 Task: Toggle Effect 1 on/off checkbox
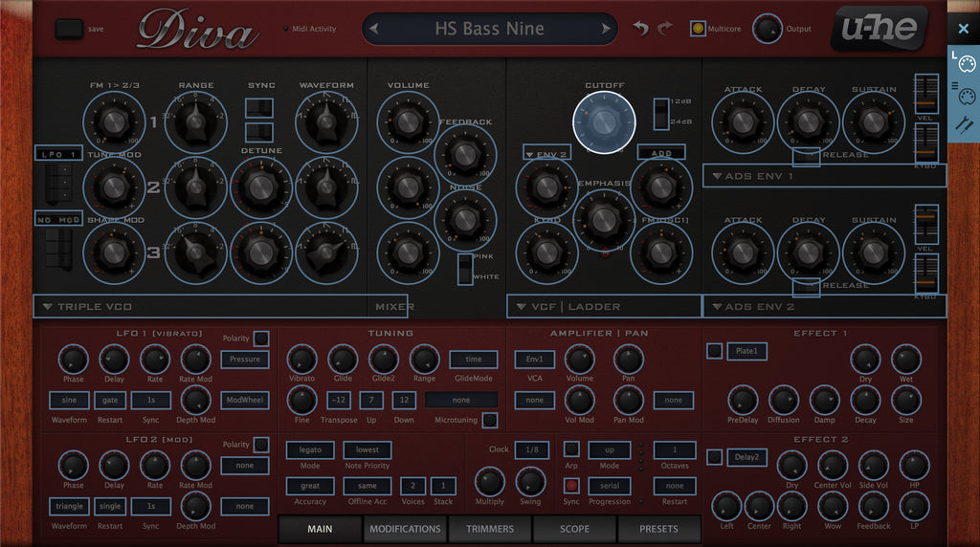[x=714, y=351]
